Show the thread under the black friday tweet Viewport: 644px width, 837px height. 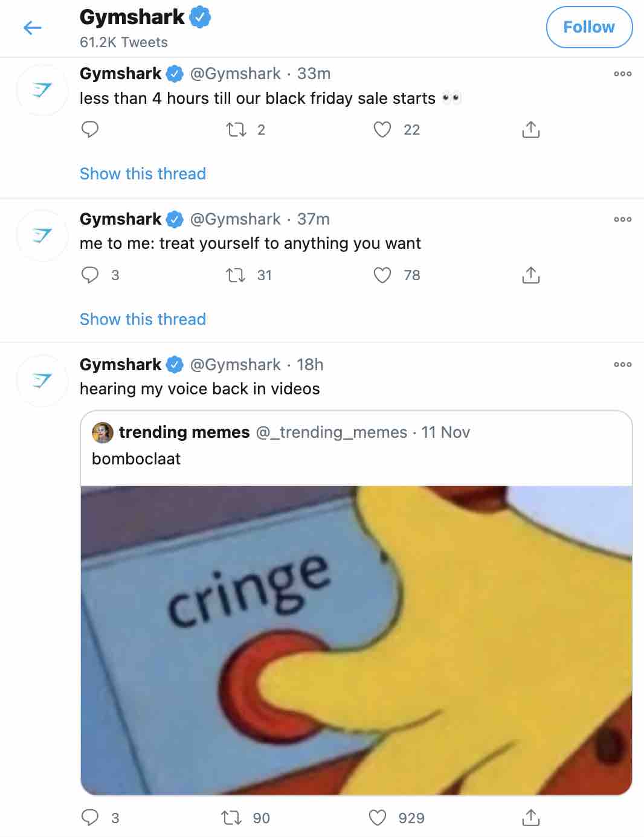pyautogui.click(x=143, y=174)
